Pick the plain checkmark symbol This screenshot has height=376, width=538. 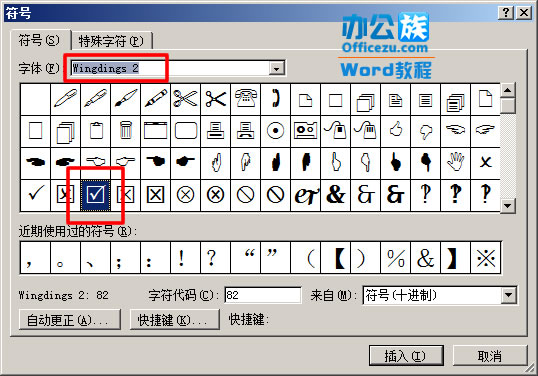[x=35, y=195]
